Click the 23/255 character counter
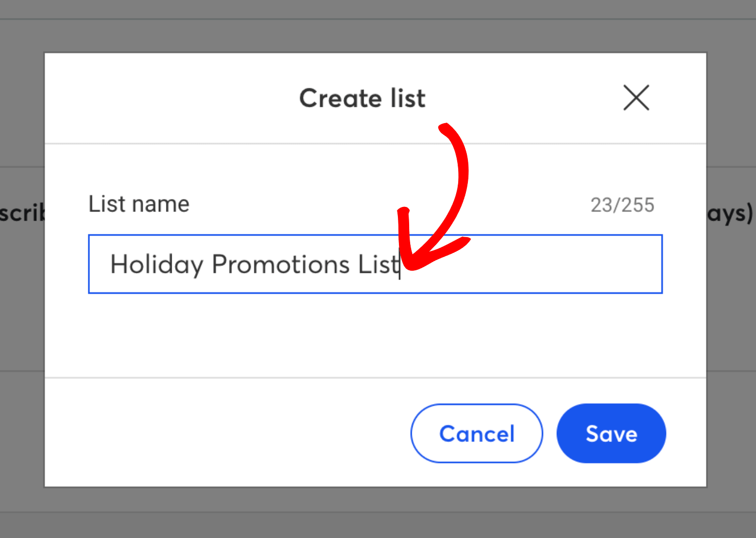This screenshot has width=756, height=538. (622, 205)
